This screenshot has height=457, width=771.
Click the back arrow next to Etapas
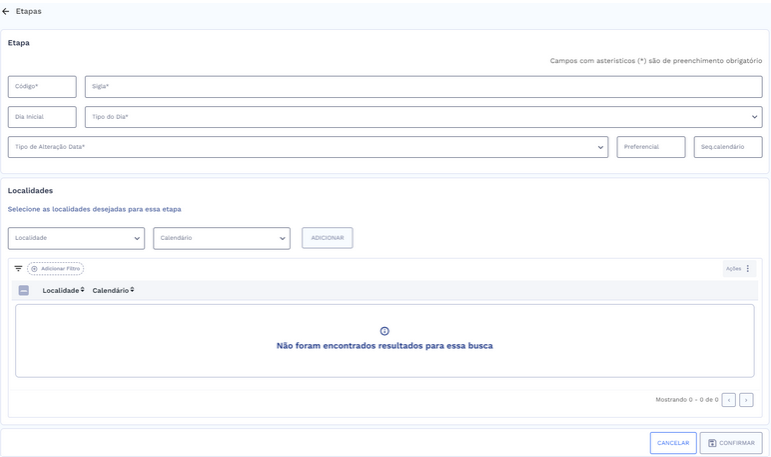coord(6,12)
